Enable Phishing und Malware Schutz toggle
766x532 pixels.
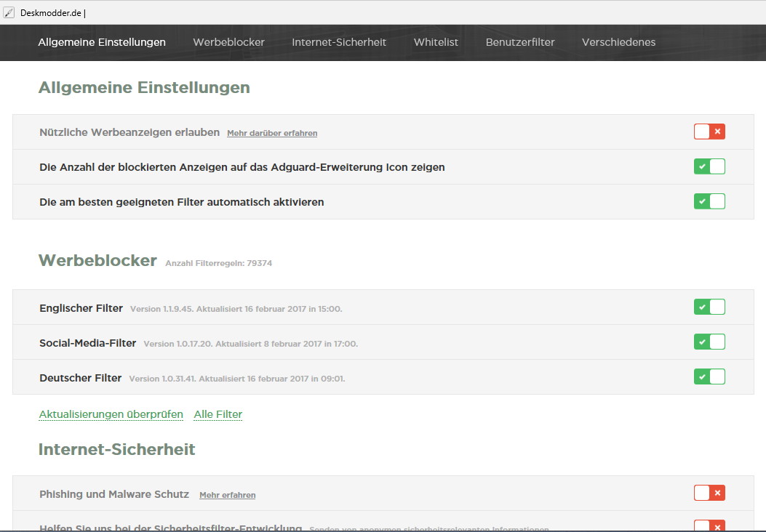point(709,493)
